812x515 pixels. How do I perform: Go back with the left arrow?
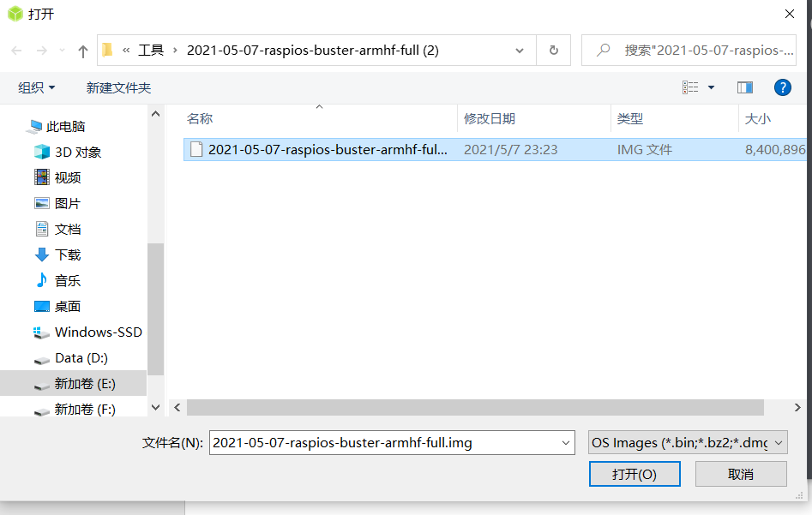click(x=16, y=51)
